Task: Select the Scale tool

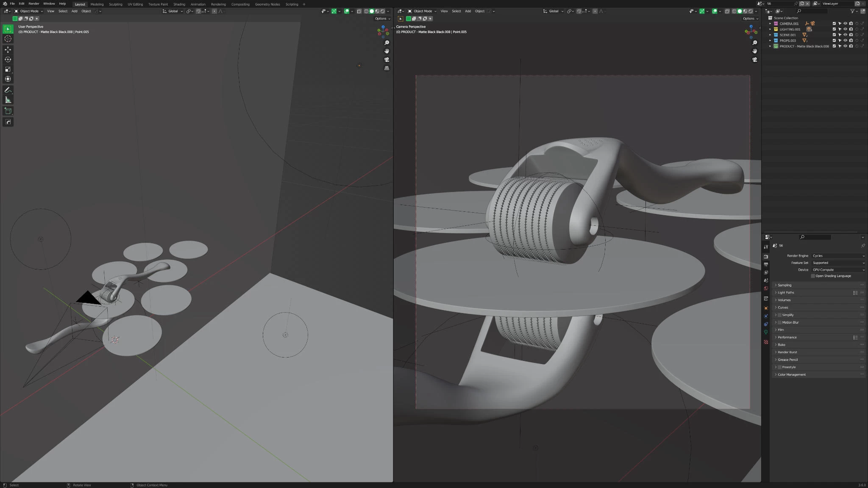Action: (8, 69)
